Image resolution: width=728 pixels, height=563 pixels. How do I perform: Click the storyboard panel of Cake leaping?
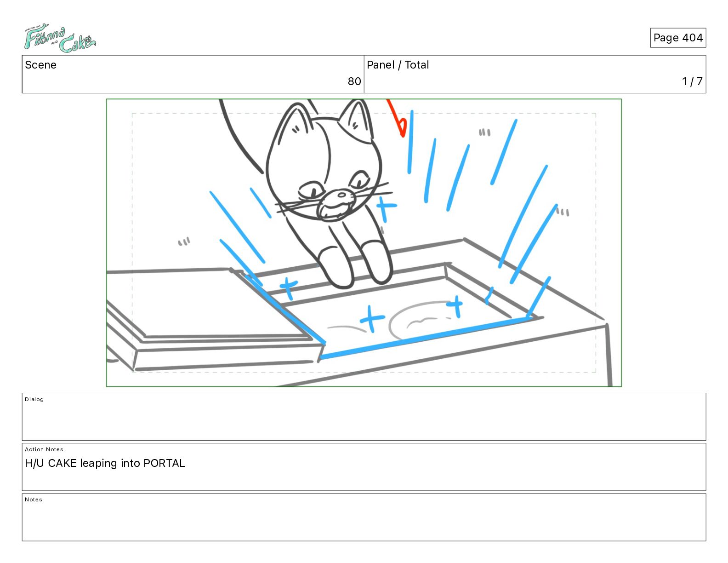[364, 243]
